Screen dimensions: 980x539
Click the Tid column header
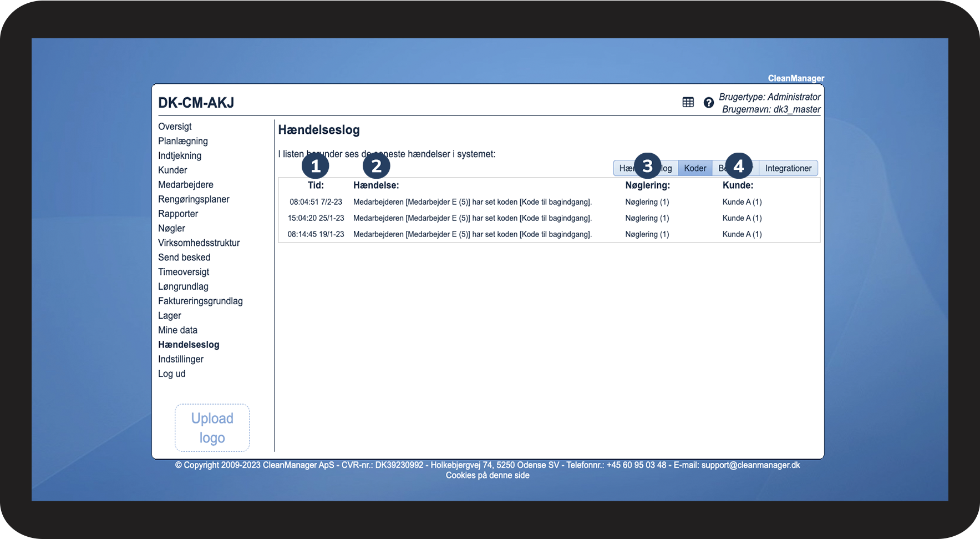(316, 185)
